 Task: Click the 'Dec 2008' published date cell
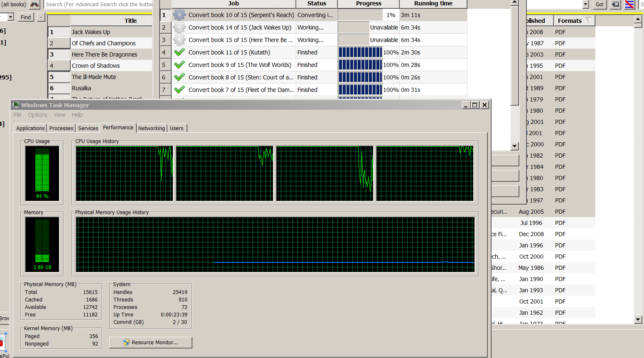point(531,234)
